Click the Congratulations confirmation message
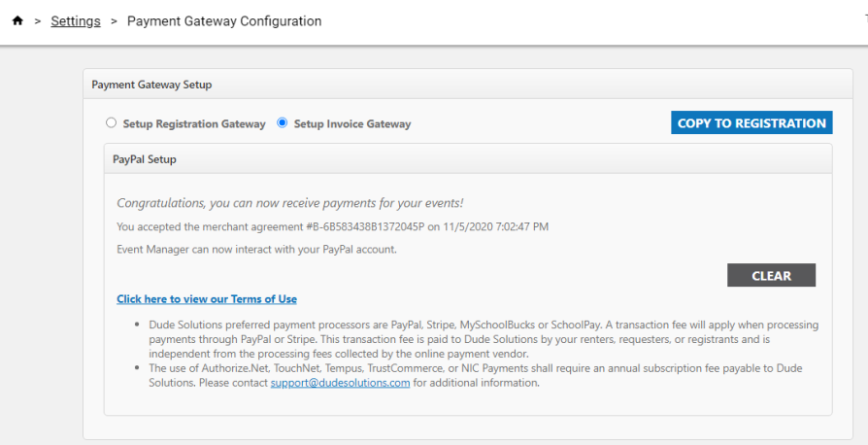Screen dimensions: 868x445 [x=290, y=203]
